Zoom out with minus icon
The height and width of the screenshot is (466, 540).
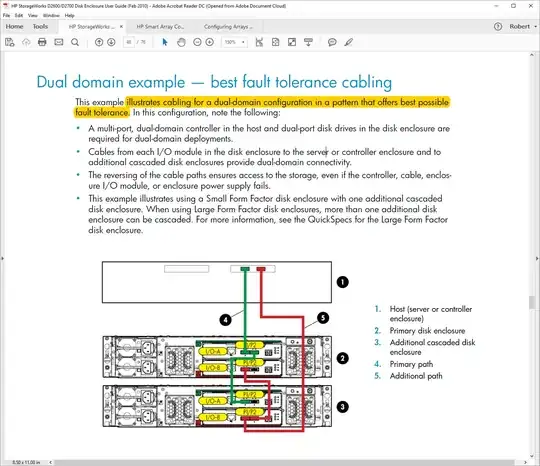click(x=197, y=42)
